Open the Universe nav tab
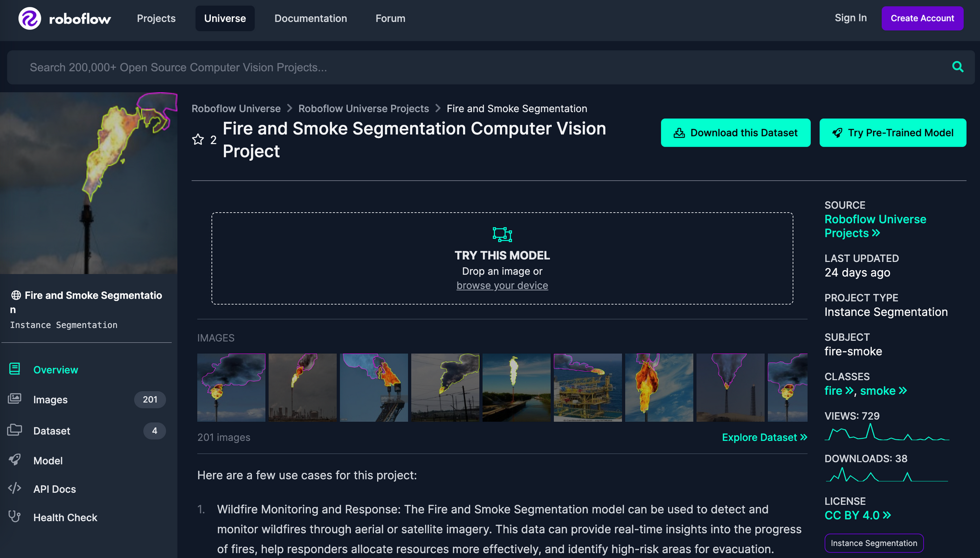The width and height of the screenshot is (980, 558). 225,19
